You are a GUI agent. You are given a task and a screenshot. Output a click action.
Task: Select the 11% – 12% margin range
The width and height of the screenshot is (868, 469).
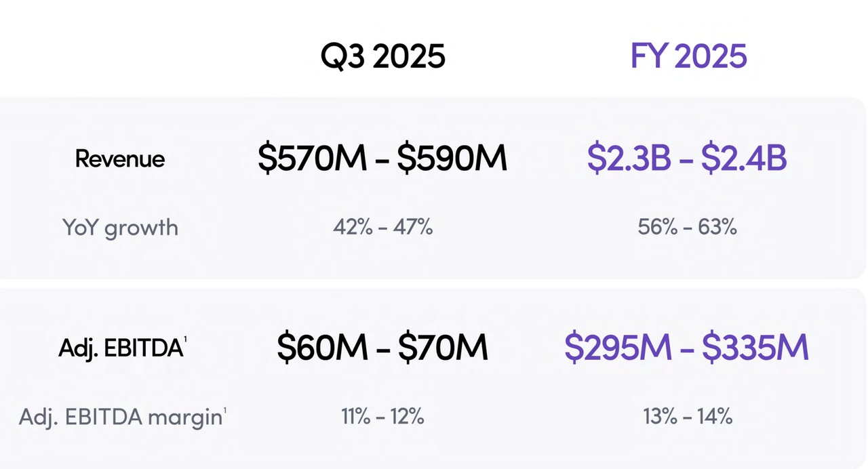(382, 416)
